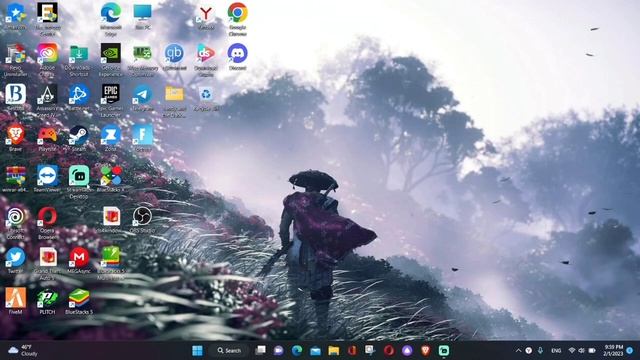Screen dimensions: 640x360
Task: Open Ubisoft Connect desktop shortcut
Action: (x=16, y=216)
